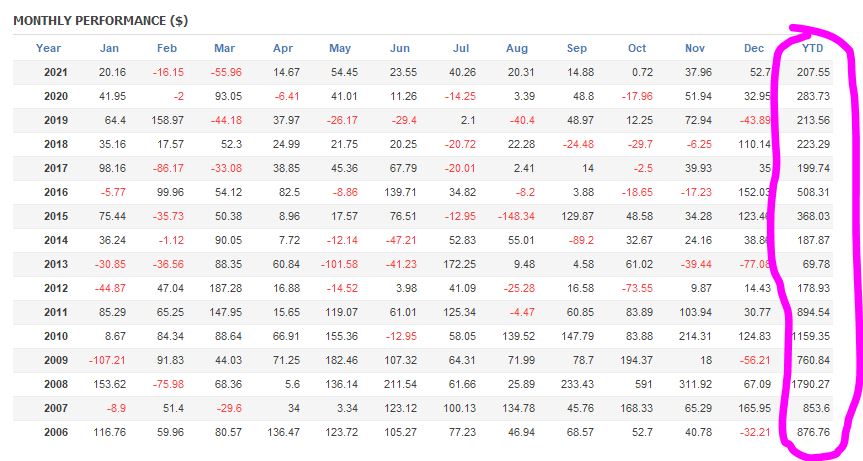
Task: Click the 2012 March value 187.28
Action: [x=221, y=287]
